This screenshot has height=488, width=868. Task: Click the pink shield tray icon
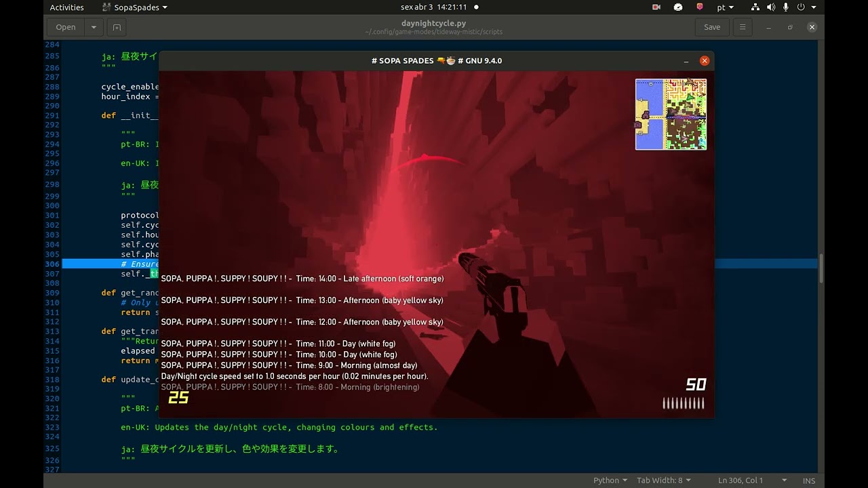(699, 7)
